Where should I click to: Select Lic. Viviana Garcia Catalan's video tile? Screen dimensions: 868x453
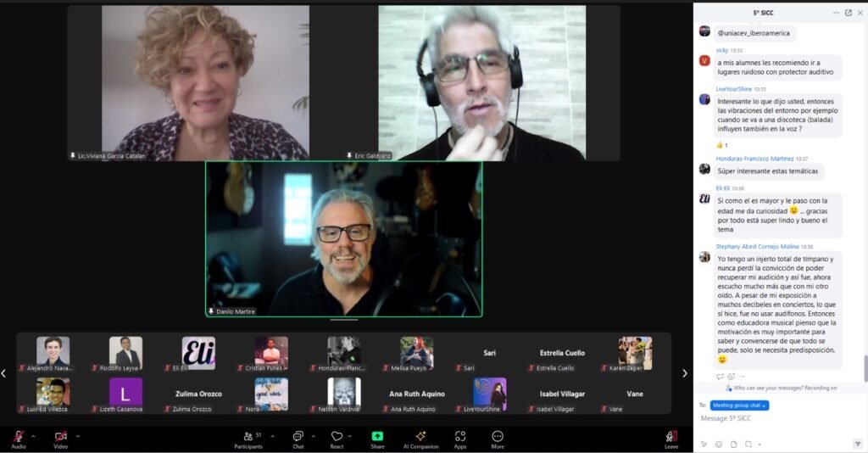pos(205,83)
